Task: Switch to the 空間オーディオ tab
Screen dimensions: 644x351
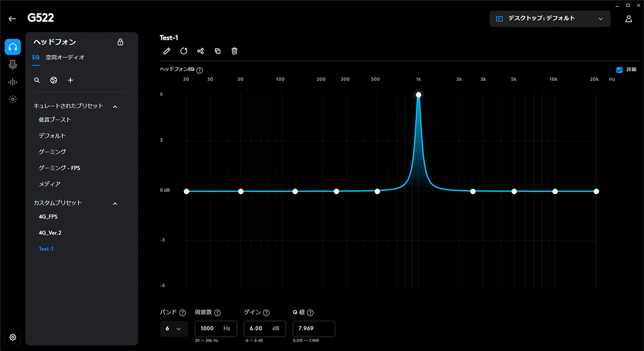Action: [x=65, y=57]
